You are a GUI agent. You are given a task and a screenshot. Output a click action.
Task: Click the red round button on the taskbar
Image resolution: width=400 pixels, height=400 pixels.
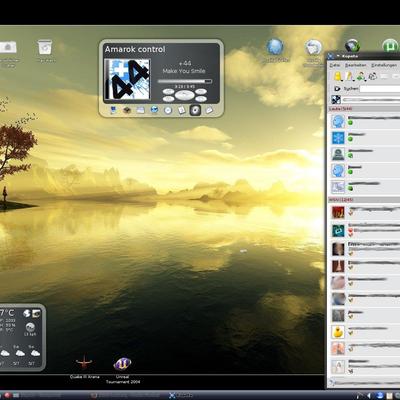(x=7, y=396)
